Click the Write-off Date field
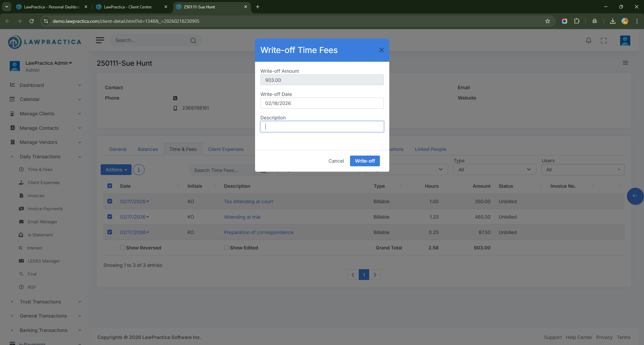Screen dimensions: 644x345 coord(322,103)
